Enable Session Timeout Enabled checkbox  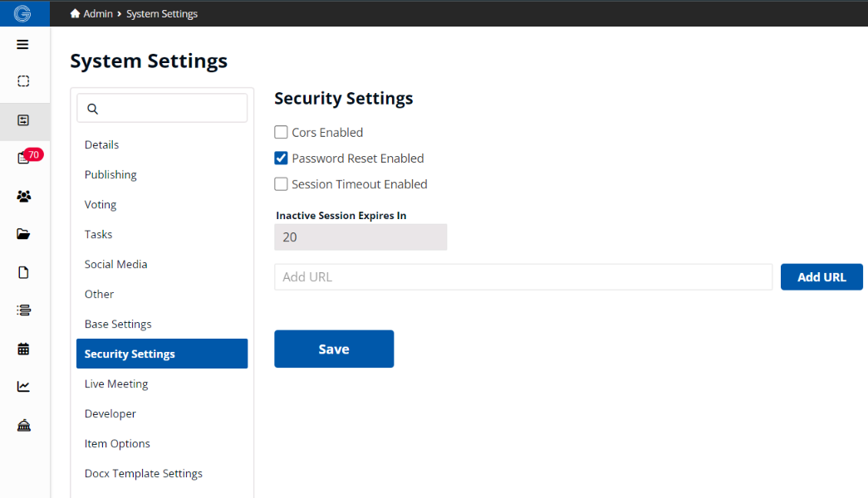pos(281,183)
